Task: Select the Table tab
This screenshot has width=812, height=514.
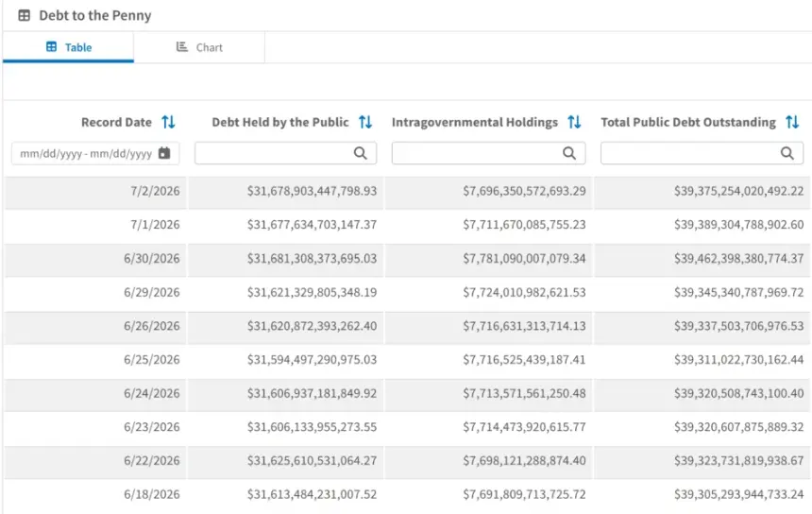Action: (68, 47)
